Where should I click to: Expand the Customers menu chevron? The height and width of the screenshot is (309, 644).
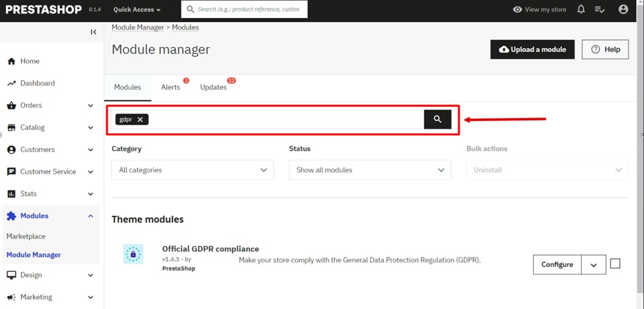coord(91,150)
